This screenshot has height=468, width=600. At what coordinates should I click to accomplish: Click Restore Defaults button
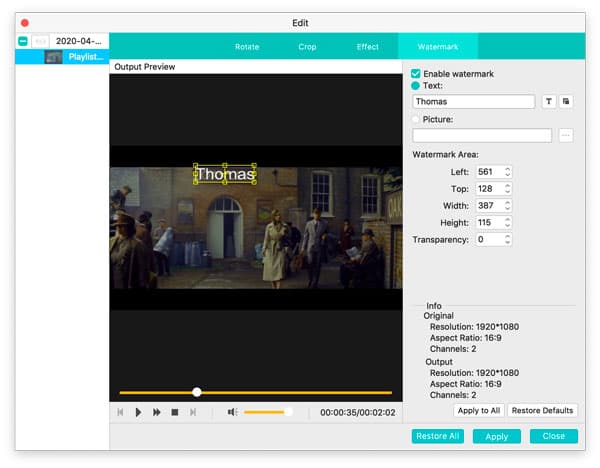542,411
